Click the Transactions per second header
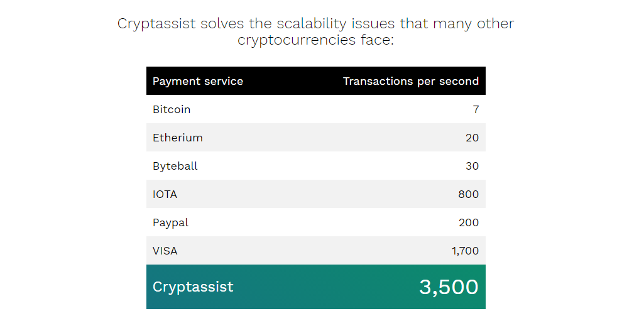The image size is (644, 323). coord(411,81)
